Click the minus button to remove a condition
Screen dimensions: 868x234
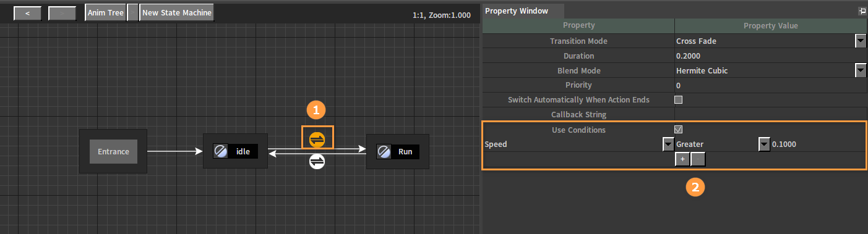[698, 159]
